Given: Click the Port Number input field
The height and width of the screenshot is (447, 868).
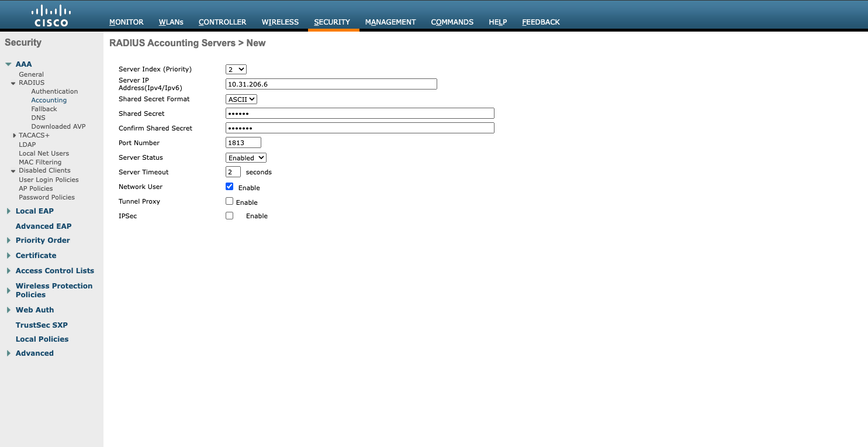Looking at the screenshot, I should (243, 143).
